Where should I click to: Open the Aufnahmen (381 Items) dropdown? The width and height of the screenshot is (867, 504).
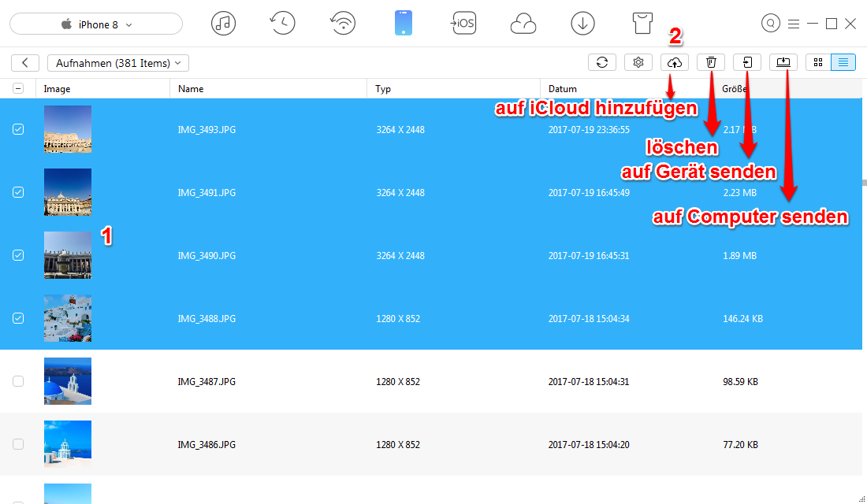pos(118,63)
